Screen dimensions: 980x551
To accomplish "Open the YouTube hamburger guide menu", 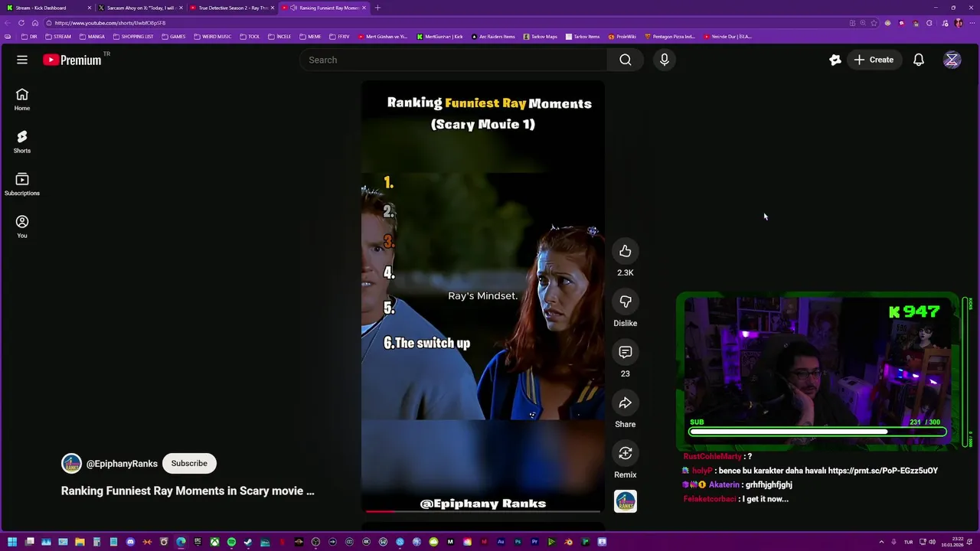I will pyautogui.click(x=22, y=60).
